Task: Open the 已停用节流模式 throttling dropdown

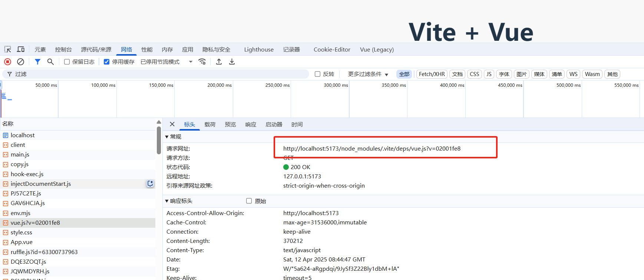Action: click(166, 62)
